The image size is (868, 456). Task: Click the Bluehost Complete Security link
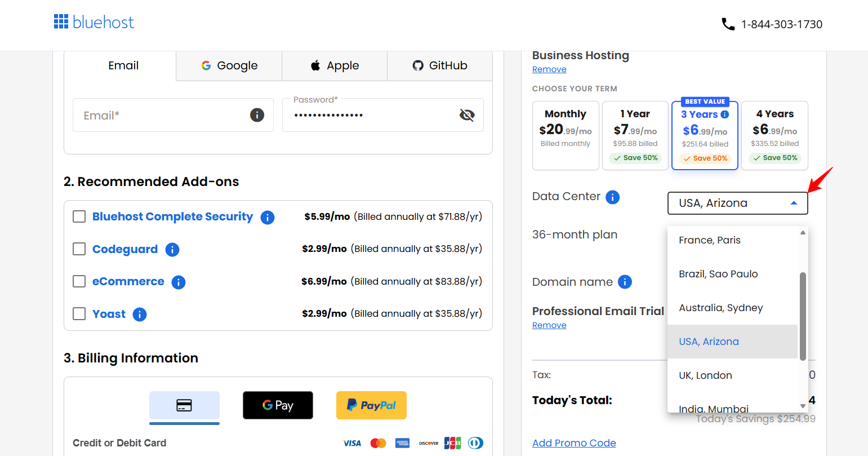[x=172, y=216]
